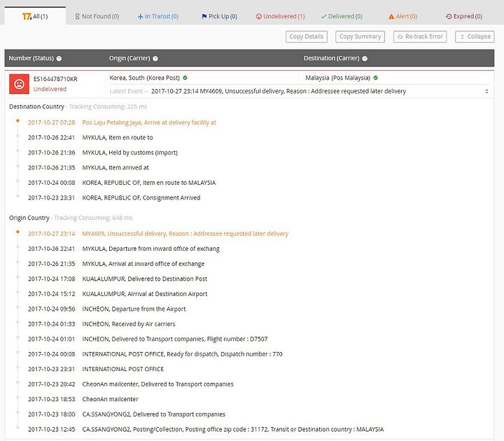Click the help icon next to Destination (Carrier)
The image size is (504, 441).
(365, 59)
